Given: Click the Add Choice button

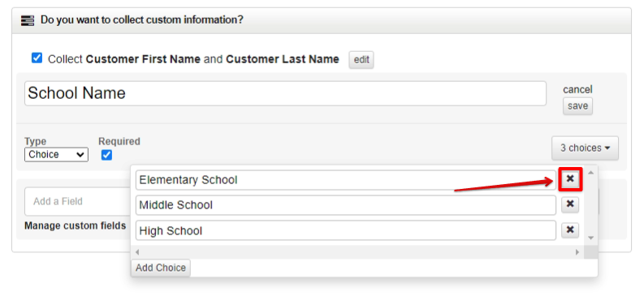Looking at the screenshot, I should [x=161, y=268].
